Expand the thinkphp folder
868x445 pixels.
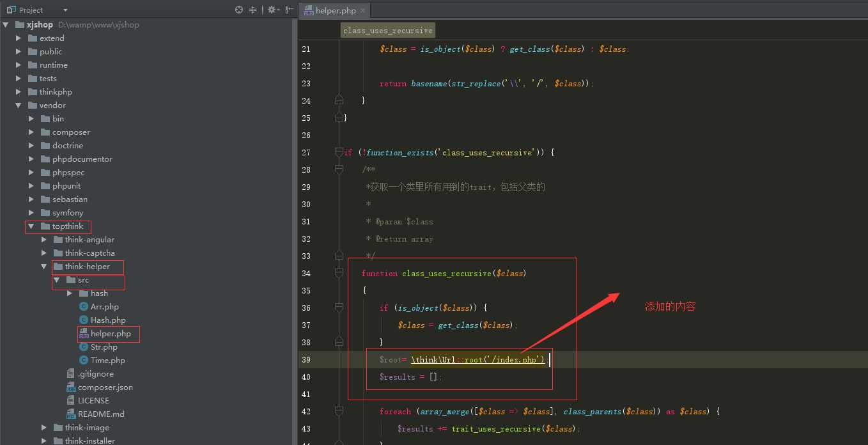coord(19,92)
